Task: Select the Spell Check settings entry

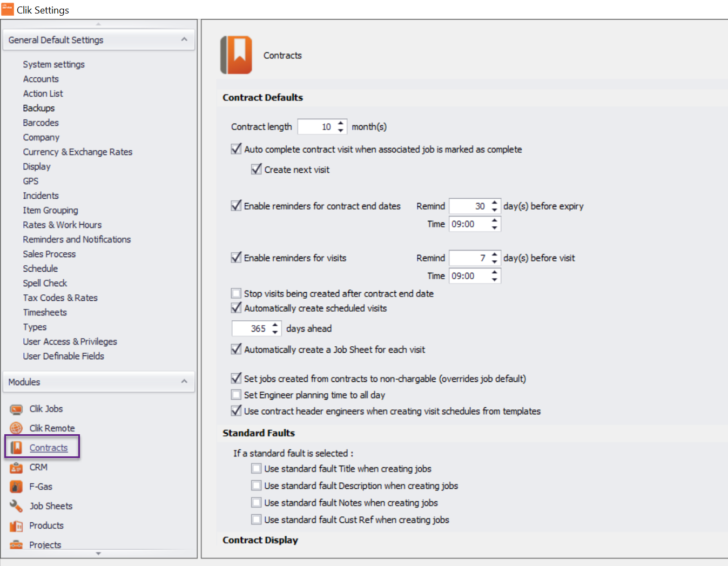Action: (45, 282)
